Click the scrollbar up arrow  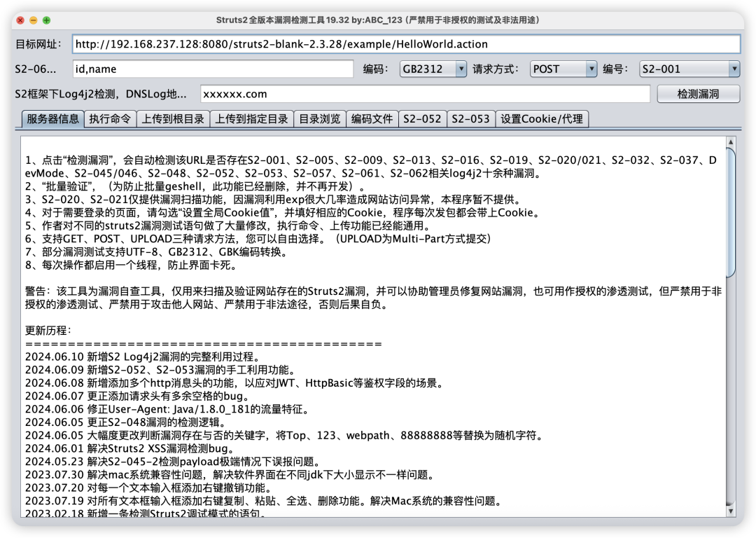(x=730, y=142)
